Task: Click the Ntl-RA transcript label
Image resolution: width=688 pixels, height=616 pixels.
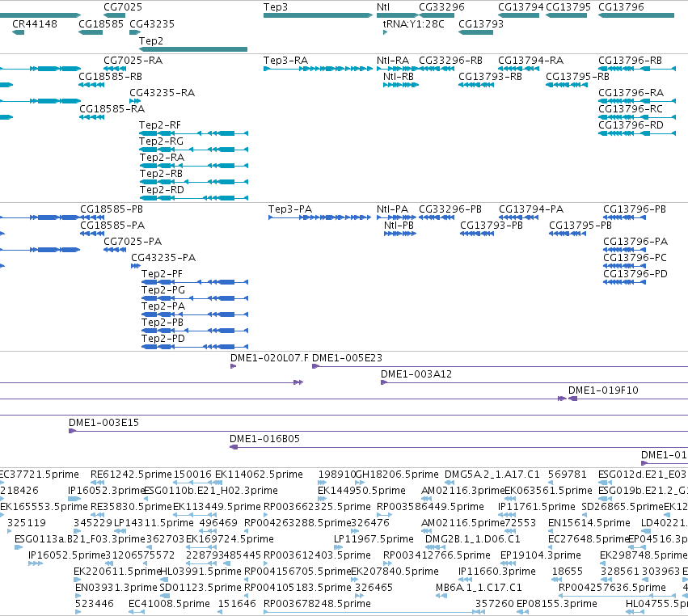Action: pyautogui.click(x=393, y=60)
